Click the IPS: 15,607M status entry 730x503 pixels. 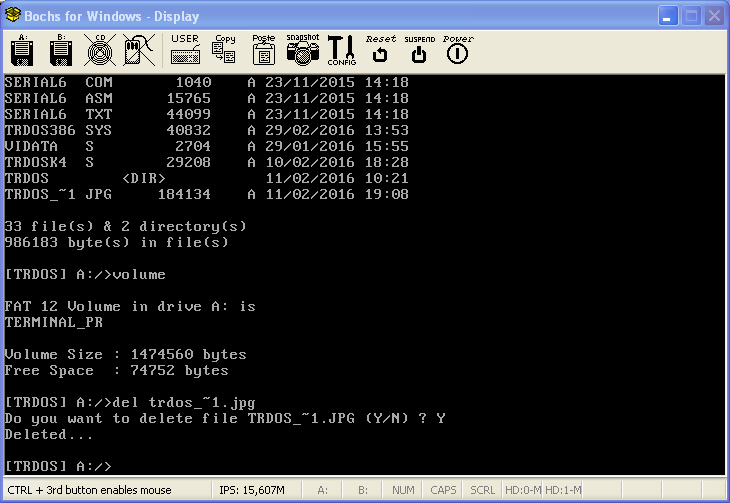point(252,490)
